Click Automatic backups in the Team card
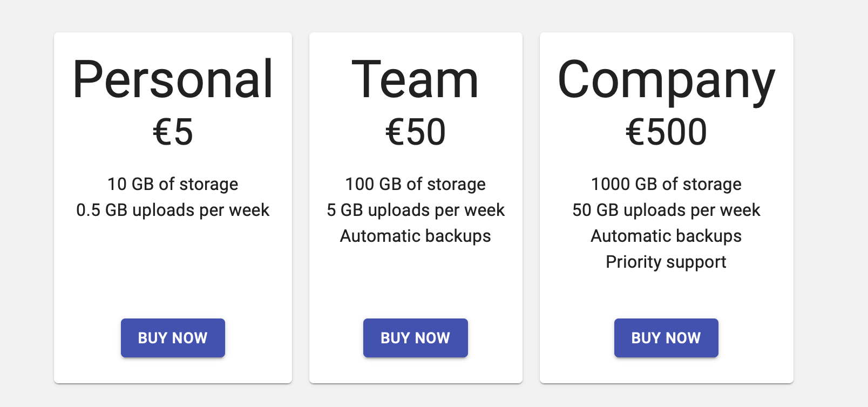868x407 pixels. click(x=416, y=236)
